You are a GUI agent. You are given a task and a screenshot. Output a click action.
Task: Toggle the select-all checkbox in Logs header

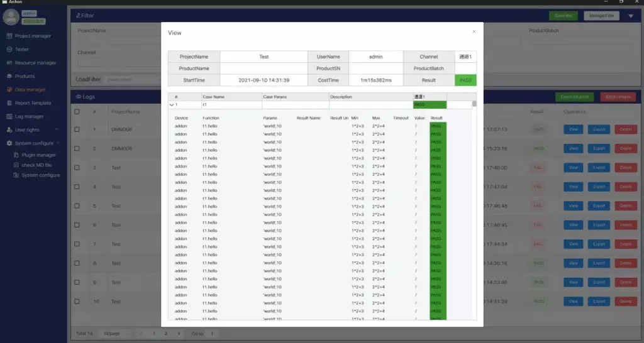77,112
